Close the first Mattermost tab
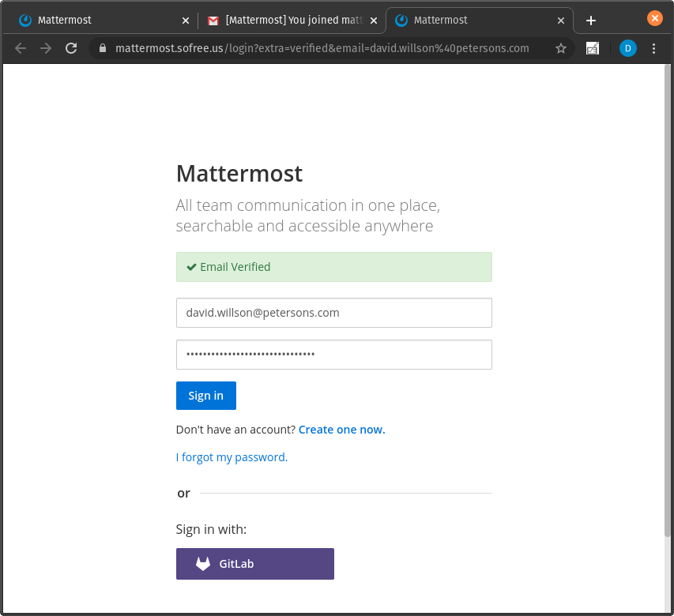 coord(185,21)
